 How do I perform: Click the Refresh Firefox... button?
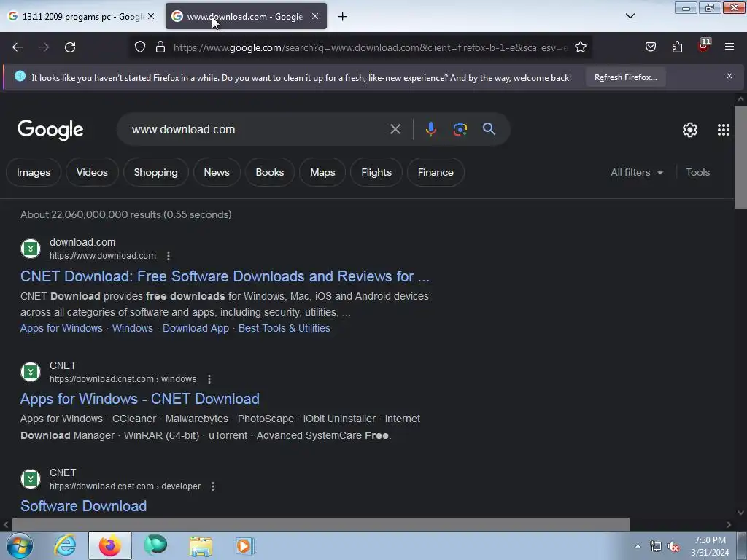625,77
